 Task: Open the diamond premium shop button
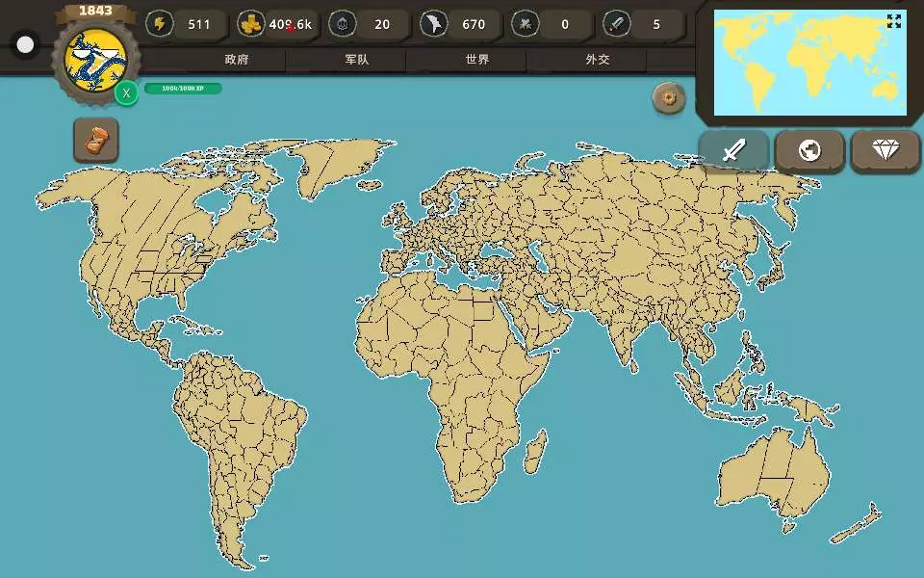point(885,151)
